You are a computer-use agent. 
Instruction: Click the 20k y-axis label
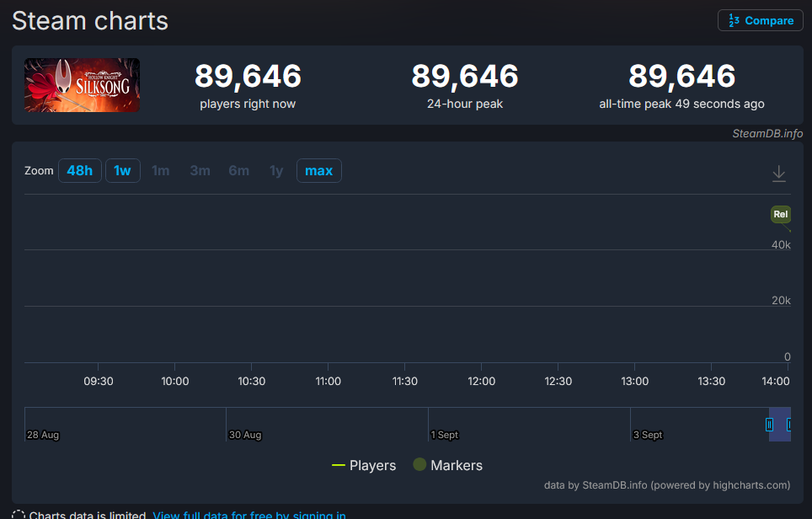(781, 301)
